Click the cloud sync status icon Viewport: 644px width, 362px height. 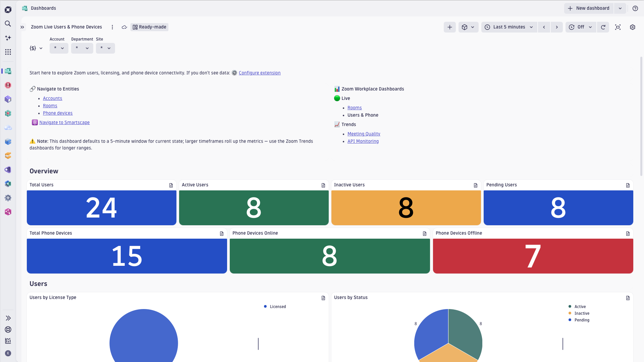tap(124, 27)
